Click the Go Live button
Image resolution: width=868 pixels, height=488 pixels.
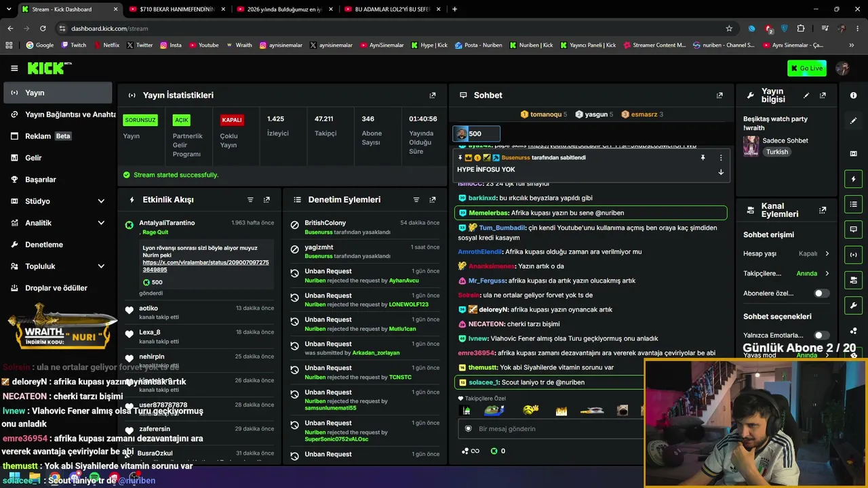coord(807,68)
